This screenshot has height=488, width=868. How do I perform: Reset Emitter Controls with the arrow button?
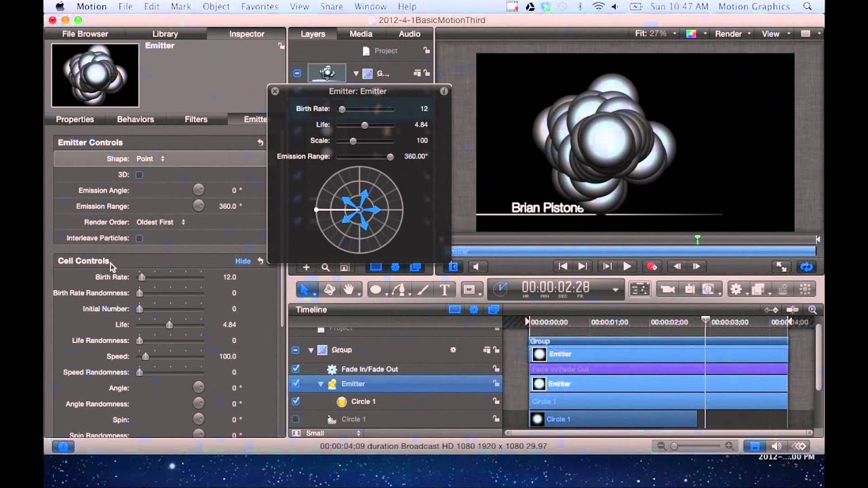click(x=260, y=143)
